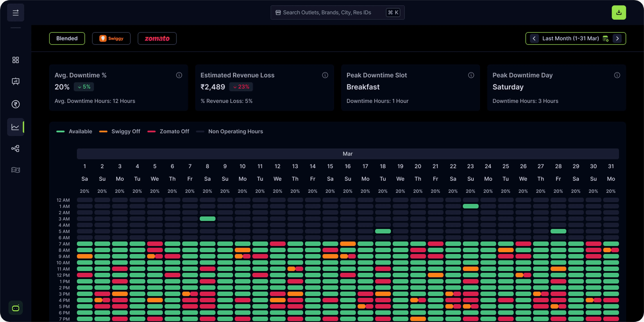Open the dashboard grid icon in sidebar
Screen dimensions: 644x322
click(x=16, y=60)
